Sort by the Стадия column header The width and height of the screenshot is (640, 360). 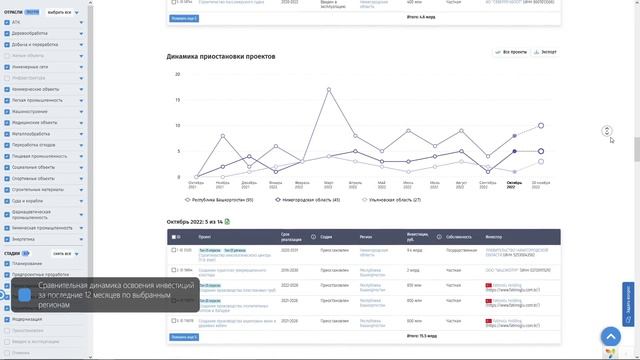[x=326, y=237]
